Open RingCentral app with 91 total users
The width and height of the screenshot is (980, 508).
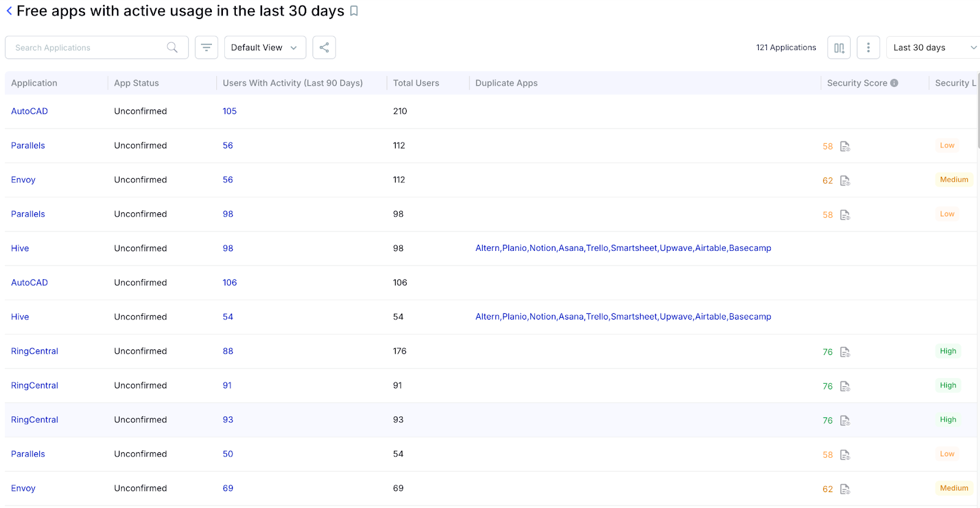(35, 386)
